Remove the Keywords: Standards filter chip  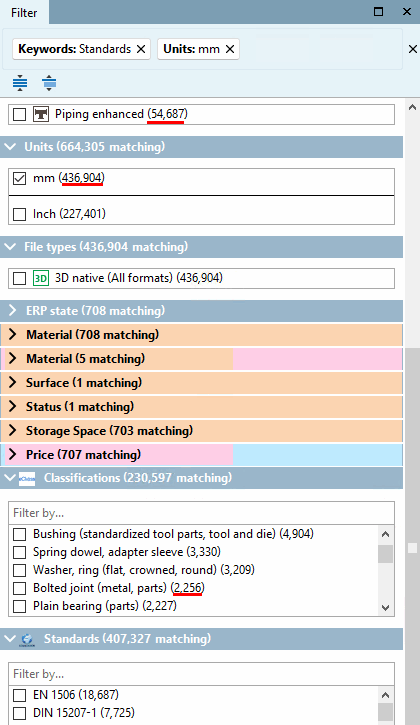(x=141, y=49)
